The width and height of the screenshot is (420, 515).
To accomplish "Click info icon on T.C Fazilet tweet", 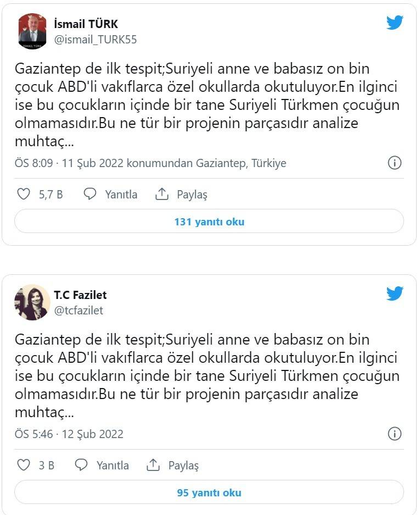I will [395, 434].
